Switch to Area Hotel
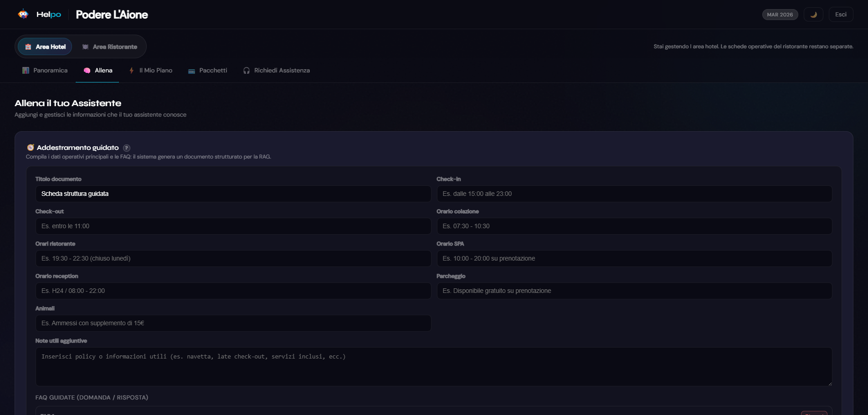 45,47
